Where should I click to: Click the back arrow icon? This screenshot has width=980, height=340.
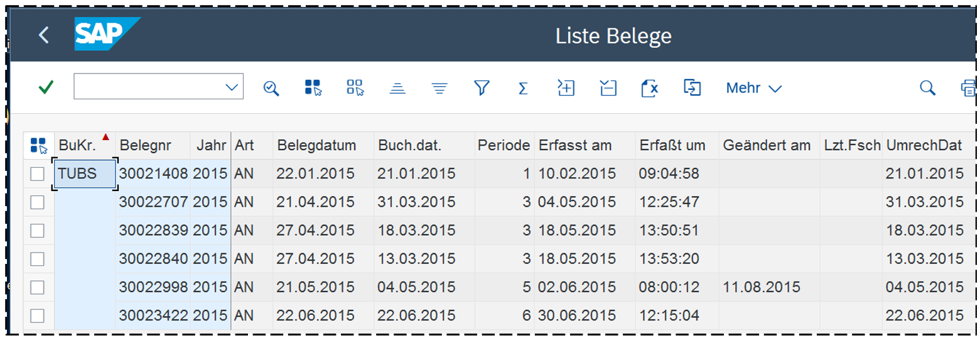pyautogui.click(x=43, y=35)
